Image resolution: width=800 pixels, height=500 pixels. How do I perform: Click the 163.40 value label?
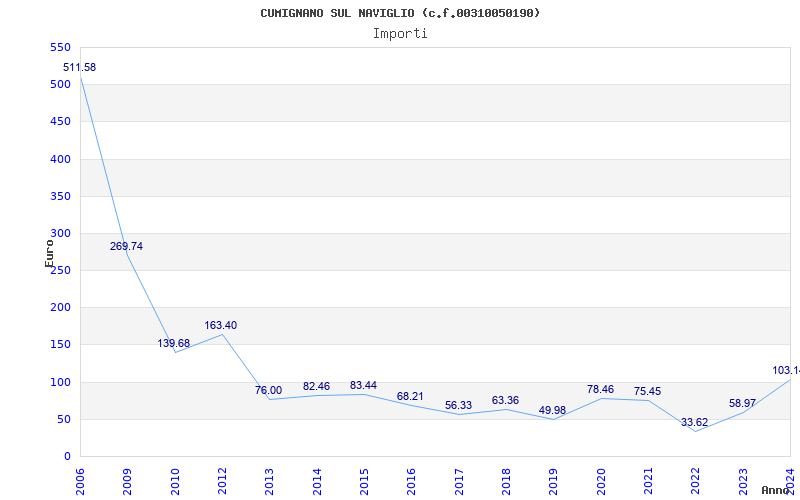coord(221,326)
